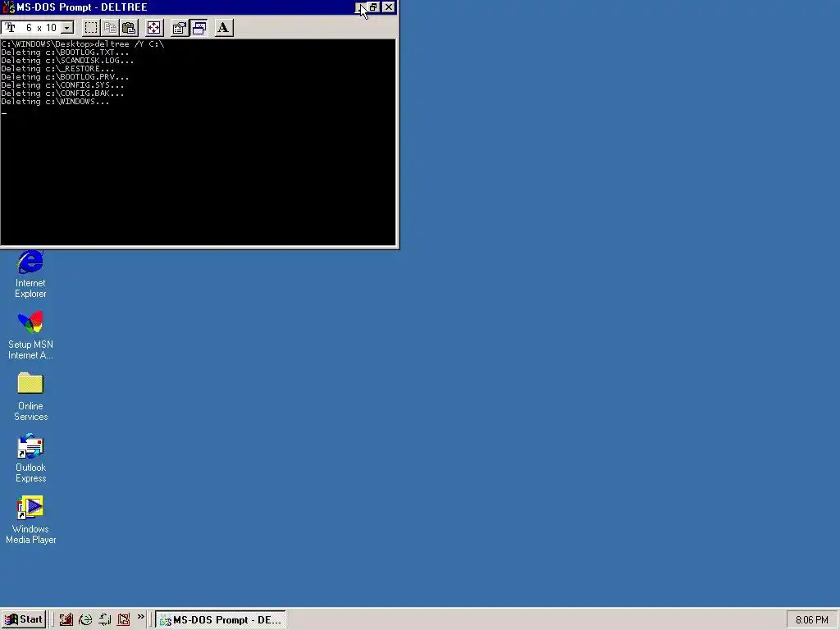Image resolution: width=840 pixels, height=630 pixels.
Task: Click the 'Deleting c:\BOOTLOG.TXT...' line
Action: (x=65, y=52)
